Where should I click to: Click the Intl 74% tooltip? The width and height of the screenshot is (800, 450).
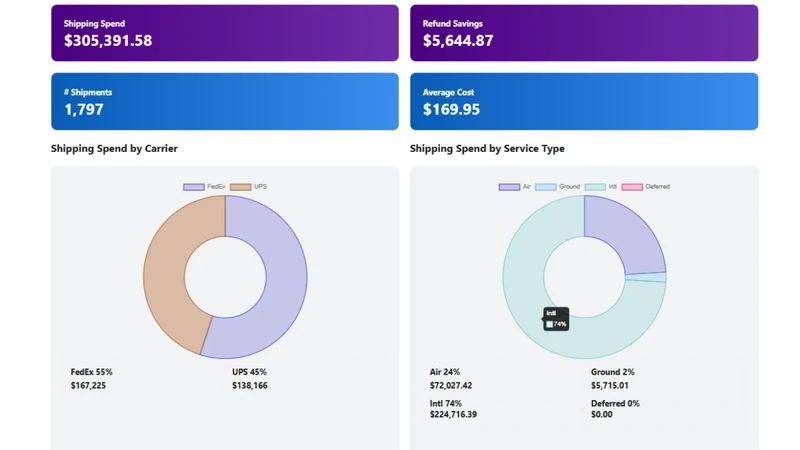click(x=556, y=319)
